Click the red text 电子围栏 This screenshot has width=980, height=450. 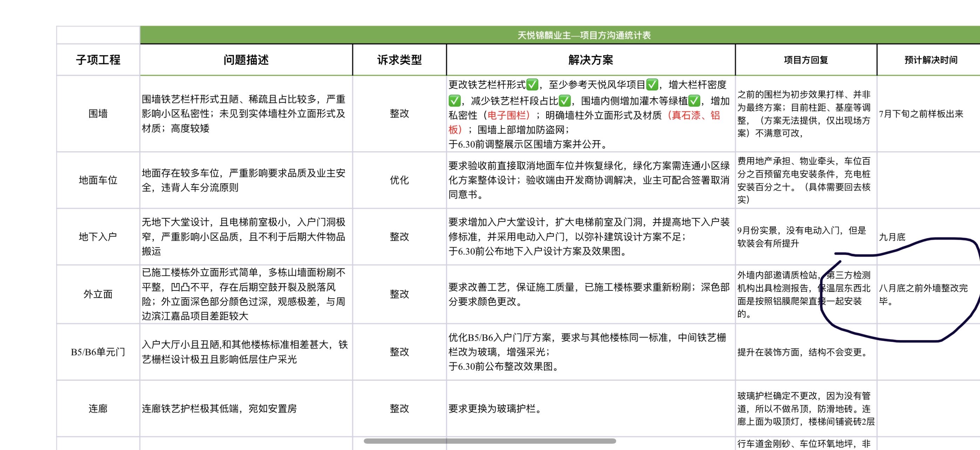(x=507, y=115)
